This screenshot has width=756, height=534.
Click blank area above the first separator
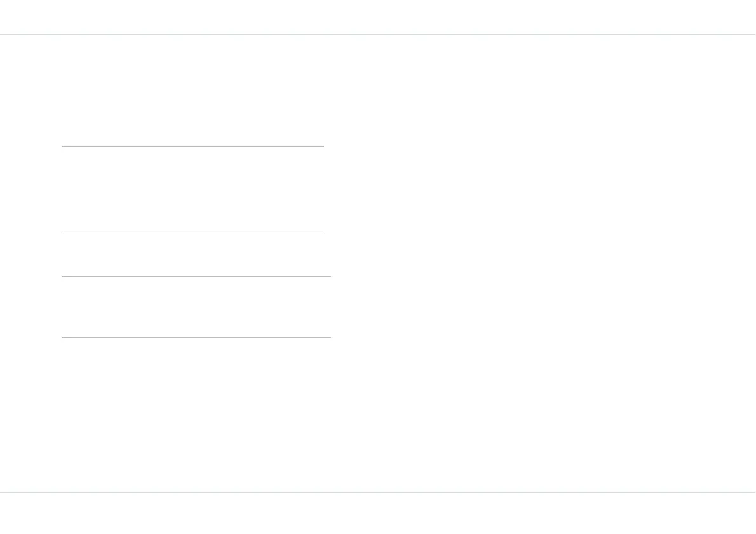(193, 91)
